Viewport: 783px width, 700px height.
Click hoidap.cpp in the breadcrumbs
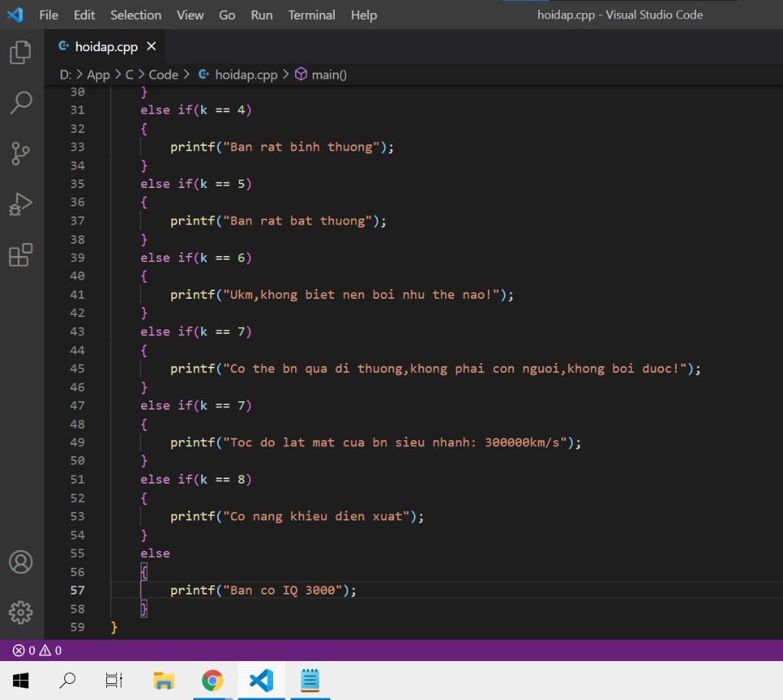coord(245,74)
